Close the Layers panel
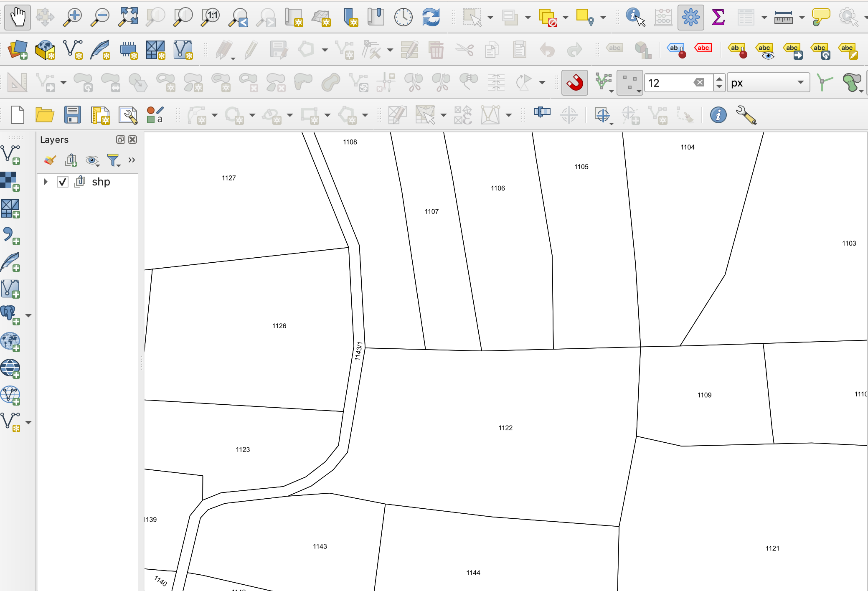868x591 pixels. pos(132,140)
